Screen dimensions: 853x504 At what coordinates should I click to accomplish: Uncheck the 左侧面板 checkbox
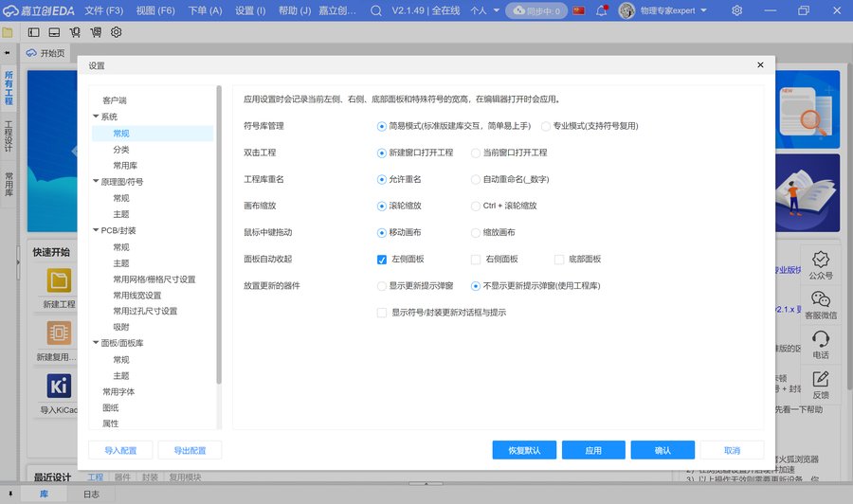point(382,260)
